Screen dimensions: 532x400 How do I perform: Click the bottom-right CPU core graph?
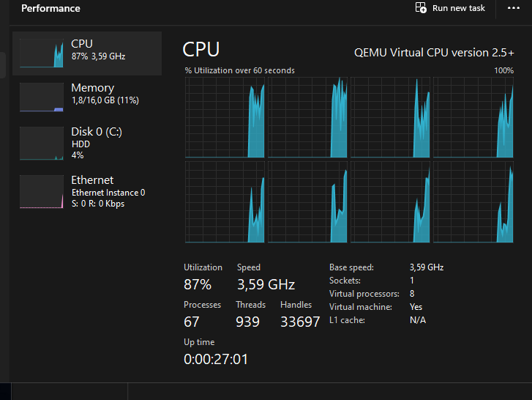[473, 202]
